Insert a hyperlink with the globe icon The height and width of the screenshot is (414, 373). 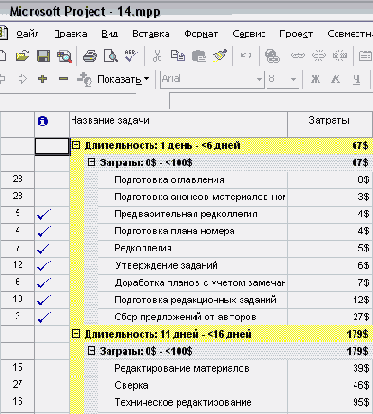[272, 56]
